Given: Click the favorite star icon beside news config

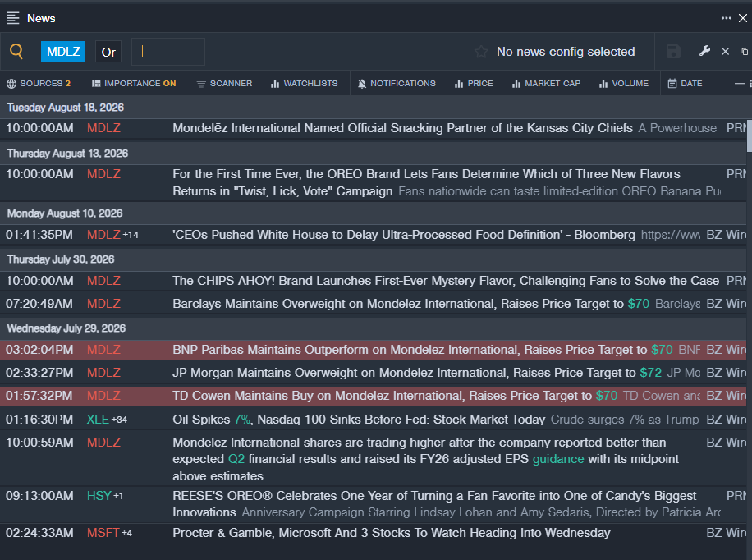Looking at the screenshot, I should click(x=481, y=52).
